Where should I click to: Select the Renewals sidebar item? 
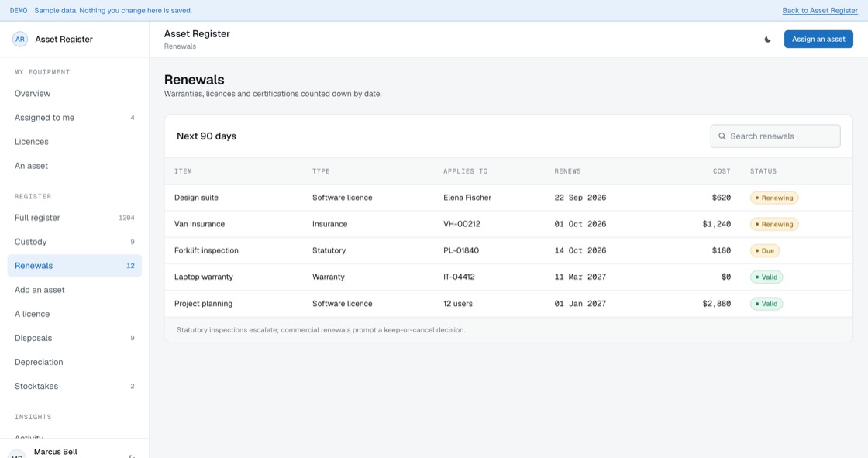(74, 266)
